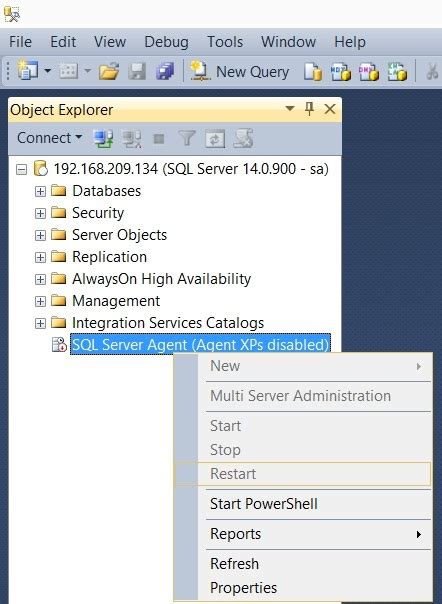The height and width of the screenshot is (604, 442).
Task: Click the New Query button
Action: 240,72
